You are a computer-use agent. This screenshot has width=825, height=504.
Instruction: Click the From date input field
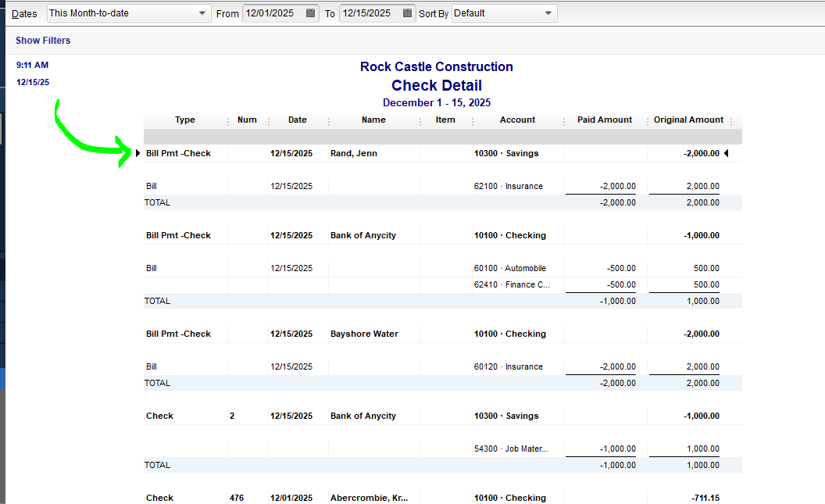(x=272, y=13)
